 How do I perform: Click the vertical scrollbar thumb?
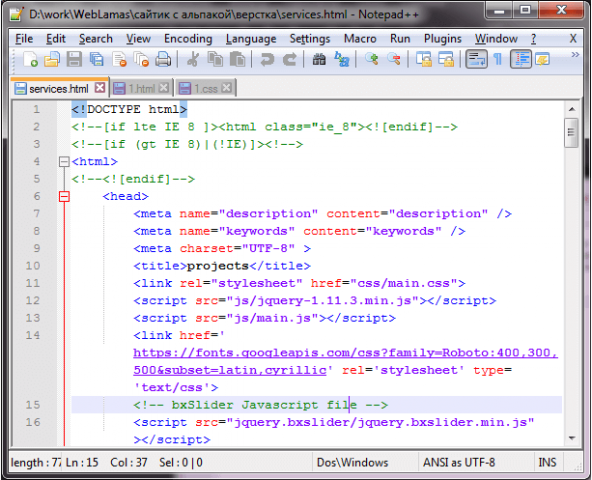(571, 133)
